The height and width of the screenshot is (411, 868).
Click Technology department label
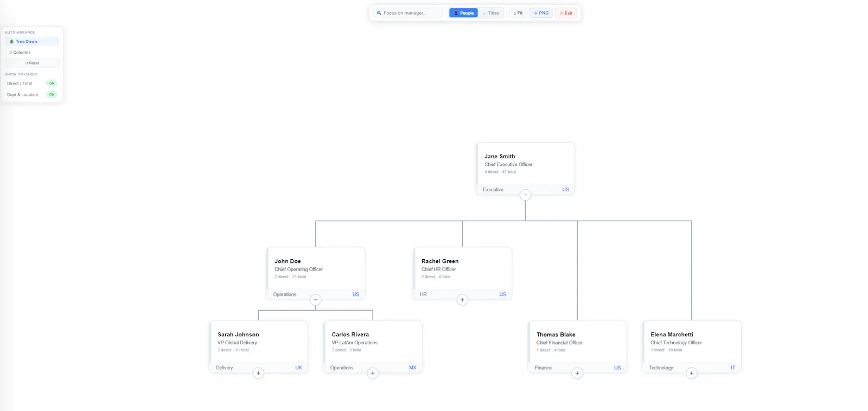661,368
